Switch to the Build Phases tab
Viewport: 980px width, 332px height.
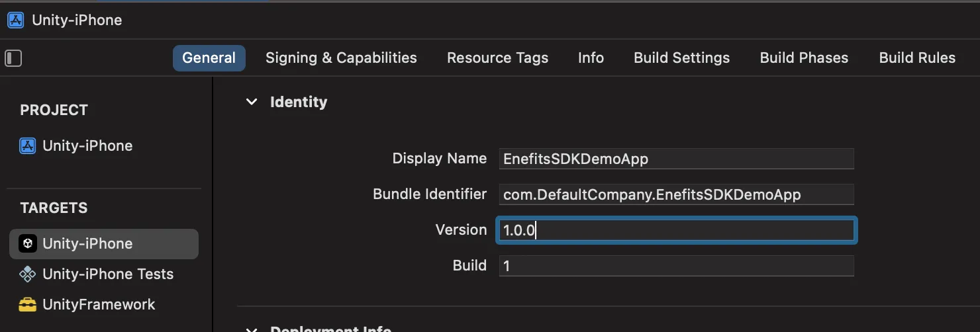804,58
